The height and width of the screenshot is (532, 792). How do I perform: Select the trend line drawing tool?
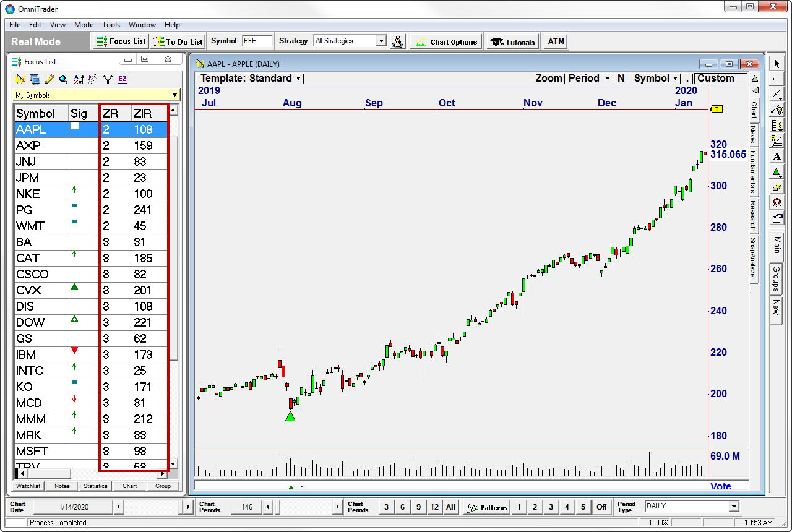777,95
